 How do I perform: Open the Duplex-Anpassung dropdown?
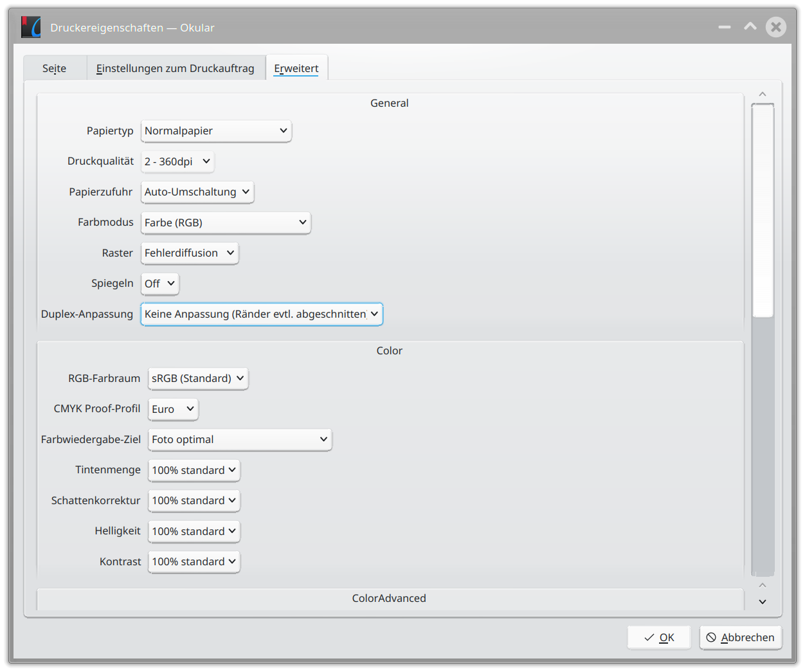(x=262, y=314)
